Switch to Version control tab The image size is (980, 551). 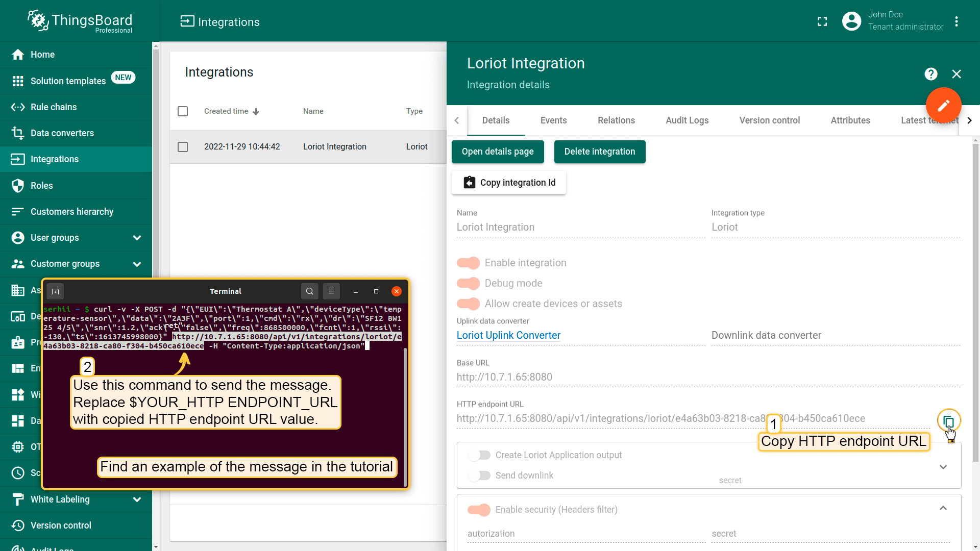769,120
